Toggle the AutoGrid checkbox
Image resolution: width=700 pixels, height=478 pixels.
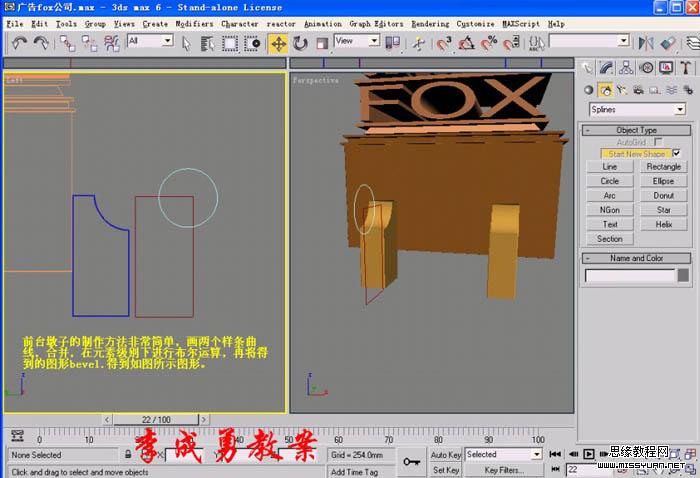click(x=658, y=142)
